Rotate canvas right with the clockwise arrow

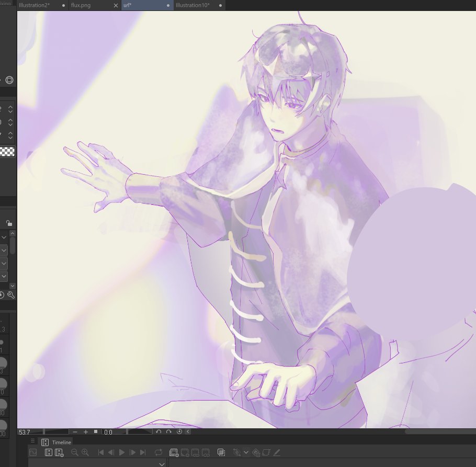pyautogui.click(x=169, y=431)
